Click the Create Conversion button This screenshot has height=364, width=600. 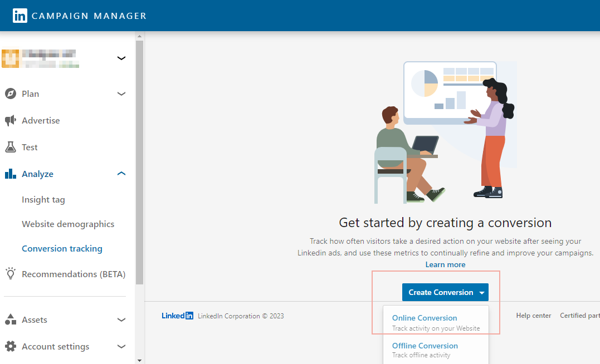tap(445, 293)
